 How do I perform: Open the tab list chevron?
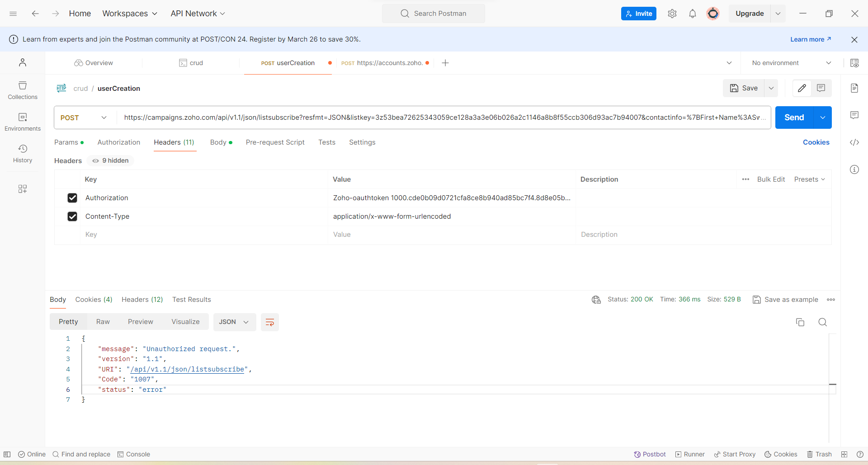pyautogui.click(x=729, y=63)
